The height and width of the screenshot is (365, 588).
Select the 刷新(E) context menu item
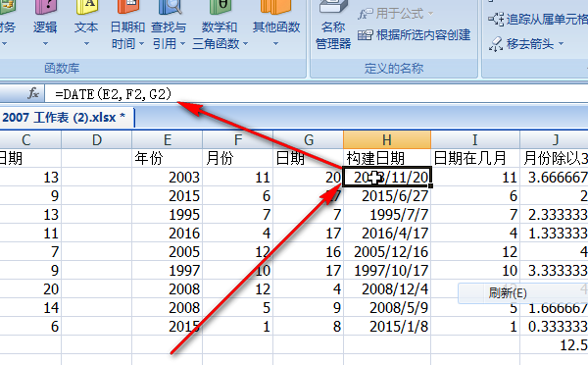pyautogui.click(x=508, y=293)
